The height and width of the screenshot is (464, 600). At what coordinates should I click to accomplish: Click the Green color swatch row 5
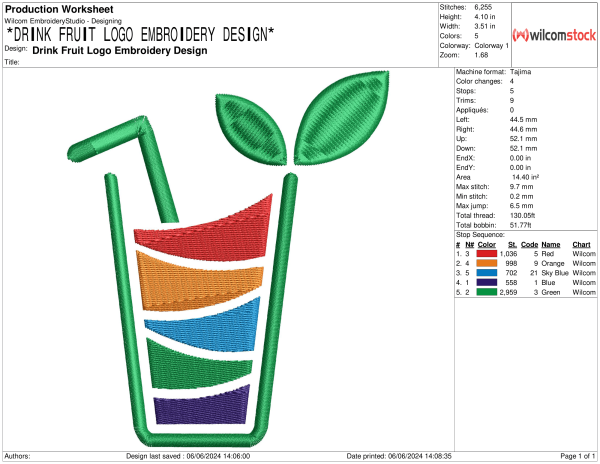486,292
